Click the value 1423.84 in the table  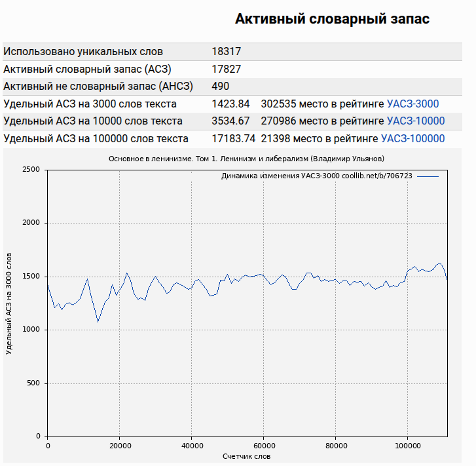[x=230, y=104]
